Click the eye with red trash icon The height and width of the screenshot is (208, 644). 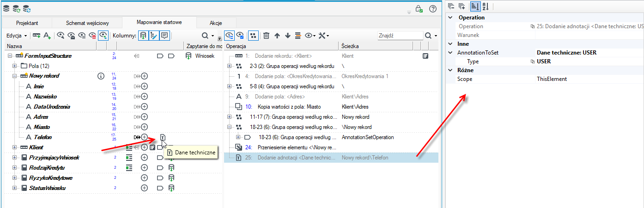coord(92,36)
